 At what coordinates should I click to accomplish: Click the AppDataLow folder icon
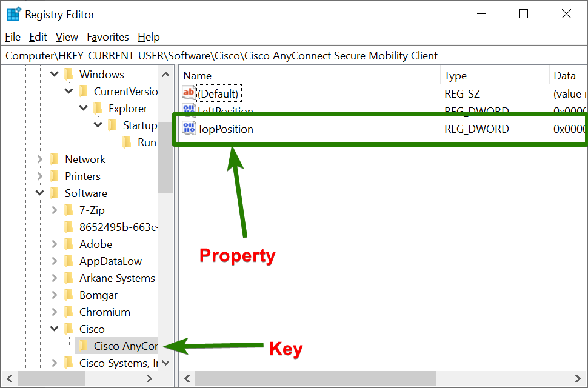coord(68,261)
